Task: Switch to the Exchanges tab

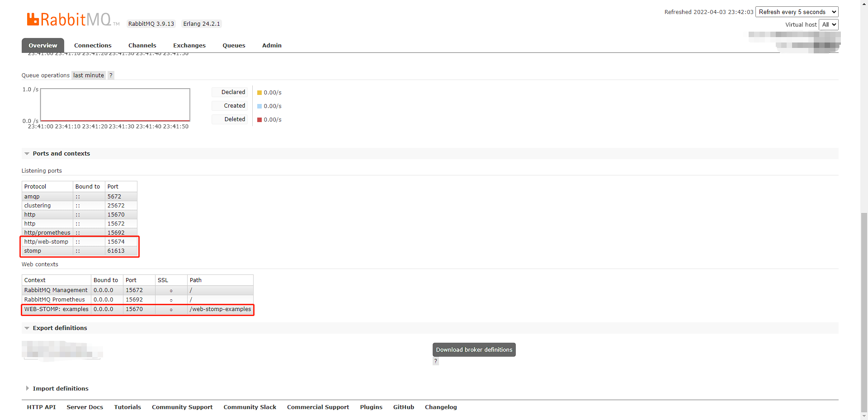Action: (x=189, y=45)
